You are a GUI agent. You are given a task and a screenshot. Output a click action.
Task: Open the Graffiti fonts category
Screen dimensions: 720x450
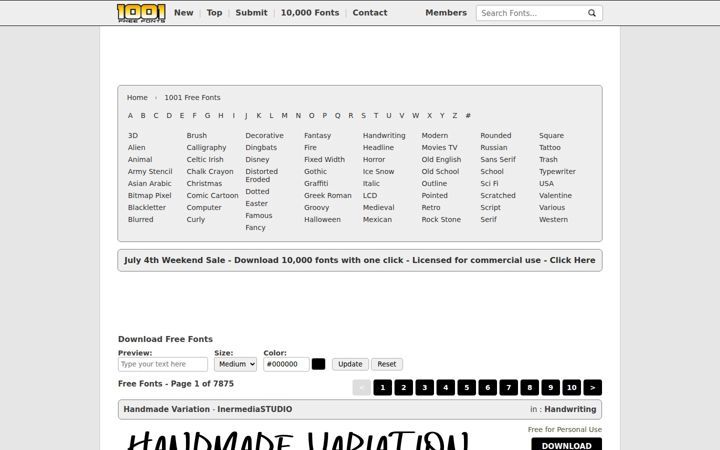click(x=316, y=183)
